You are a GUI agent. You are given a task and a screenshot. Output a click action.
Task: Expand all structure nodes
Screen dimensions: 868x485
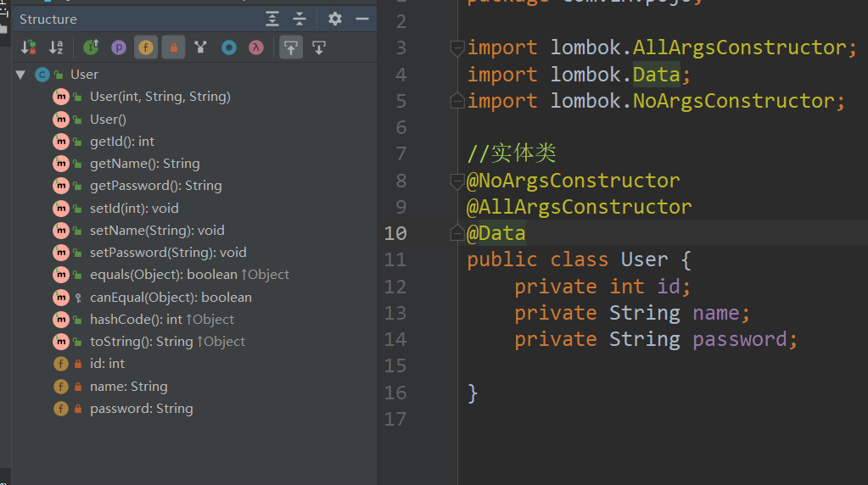point(272,19)
